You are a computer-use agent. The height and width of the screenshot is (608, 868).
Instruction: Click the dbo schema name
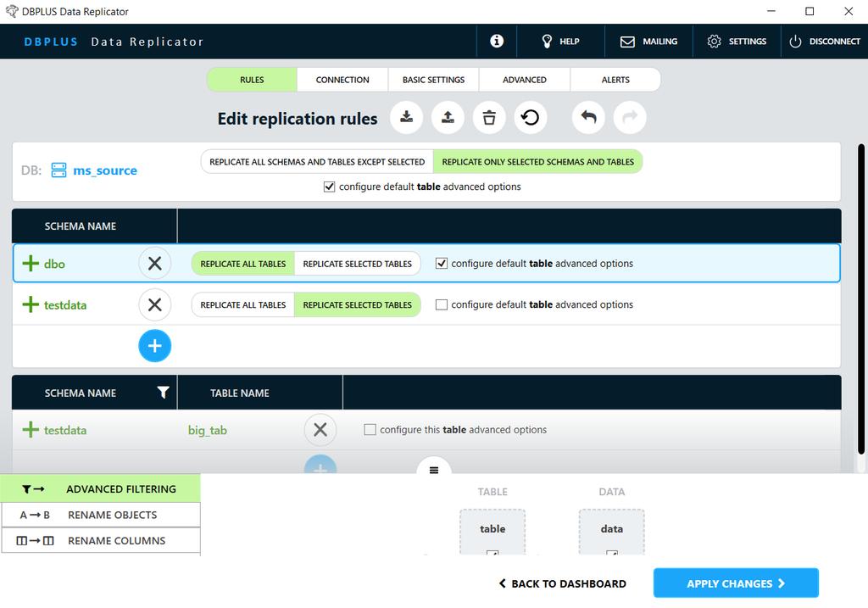click(x=54, y=264)
